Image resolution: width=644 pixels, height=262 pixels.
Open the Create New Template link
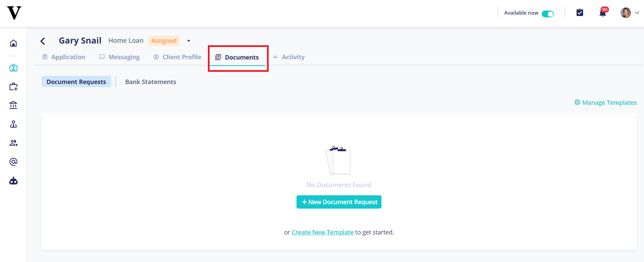tap(323, 232)
